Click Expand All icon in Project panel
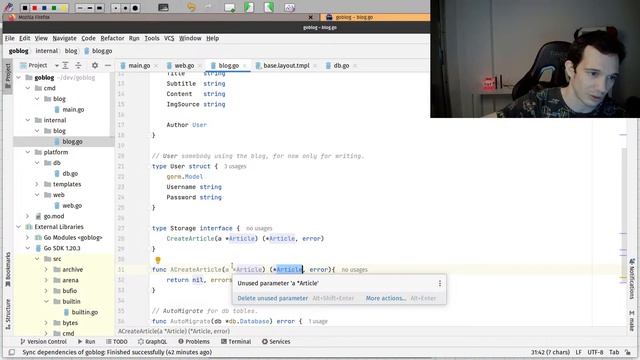This screenshot has height=360, width=640. (x=65, y=65)
